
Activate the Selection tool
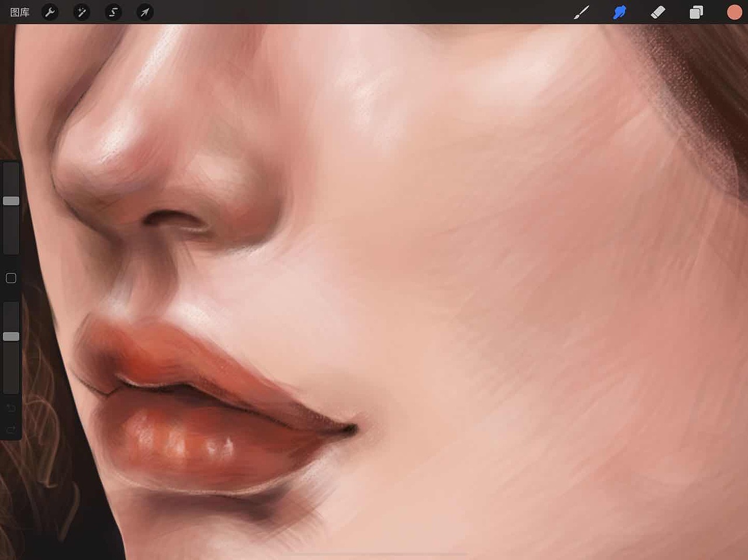[x=113, y=12]
